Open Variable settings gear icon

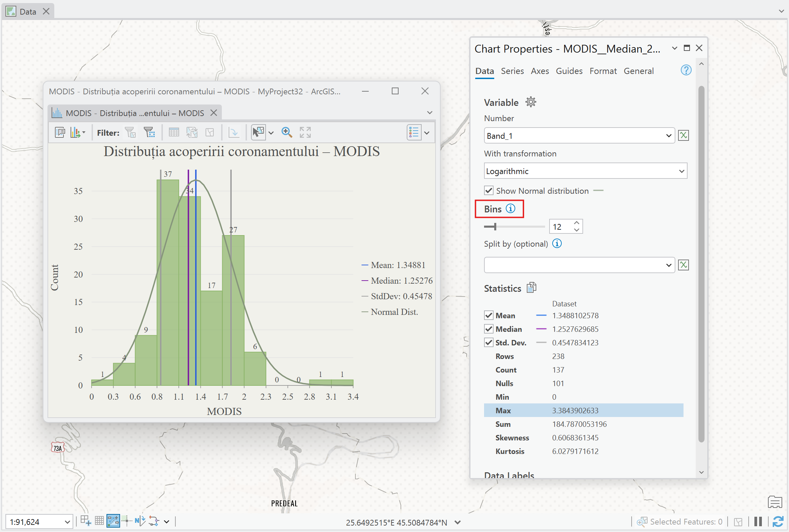click(531, 102)
